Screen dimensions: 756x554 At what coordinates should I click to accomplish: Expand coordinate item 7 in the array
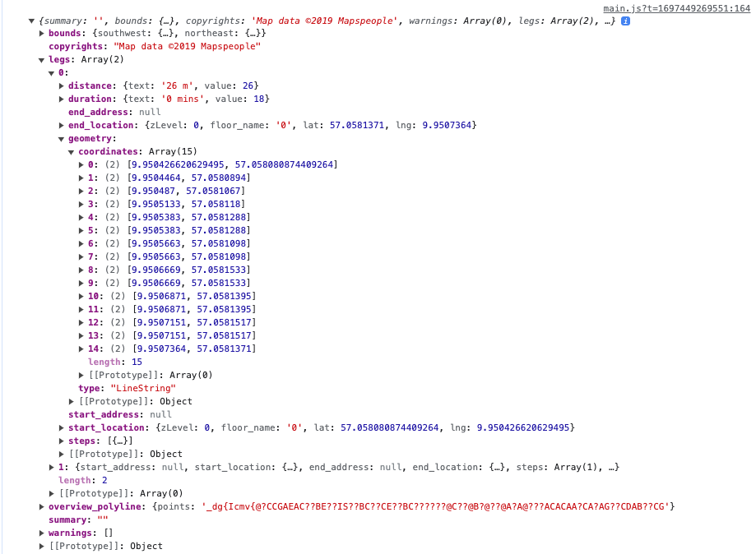point(81,257)
